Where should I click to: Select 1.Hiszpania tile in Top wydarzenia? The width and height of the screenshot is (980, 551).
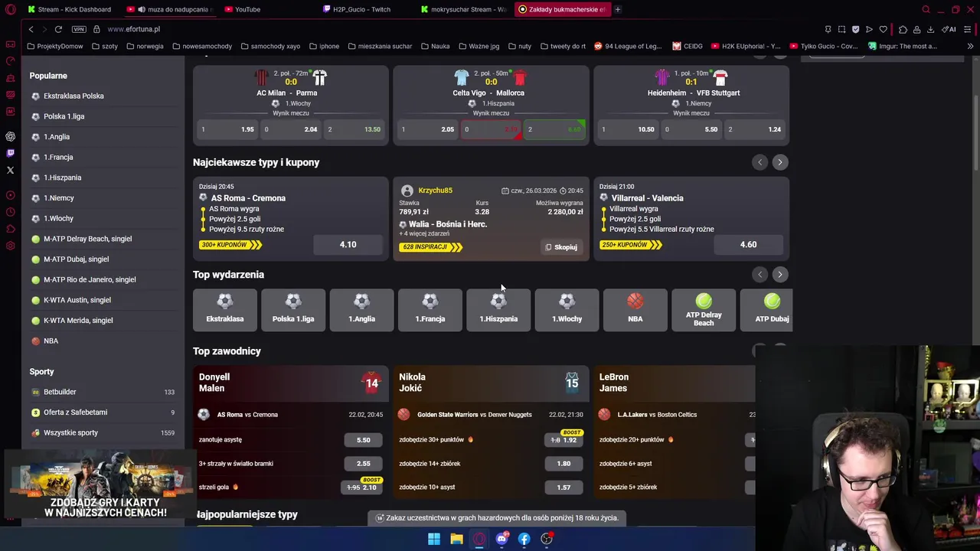(498, 309)
